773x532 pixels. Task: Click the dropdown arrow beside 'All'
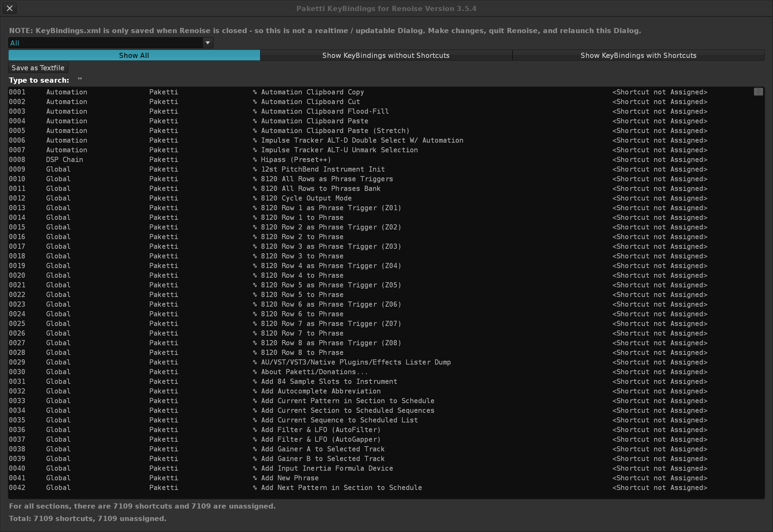(207, 43)
